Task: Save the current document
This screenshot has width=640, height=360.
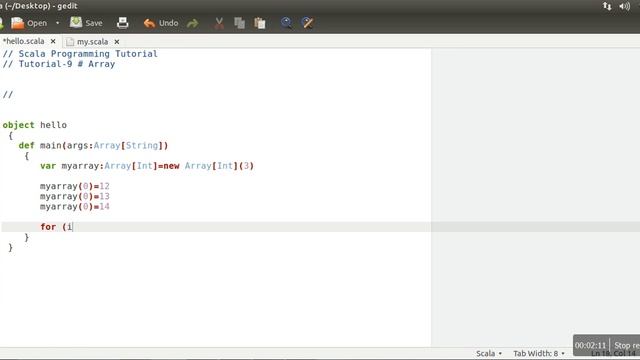Action: point(86,23)
